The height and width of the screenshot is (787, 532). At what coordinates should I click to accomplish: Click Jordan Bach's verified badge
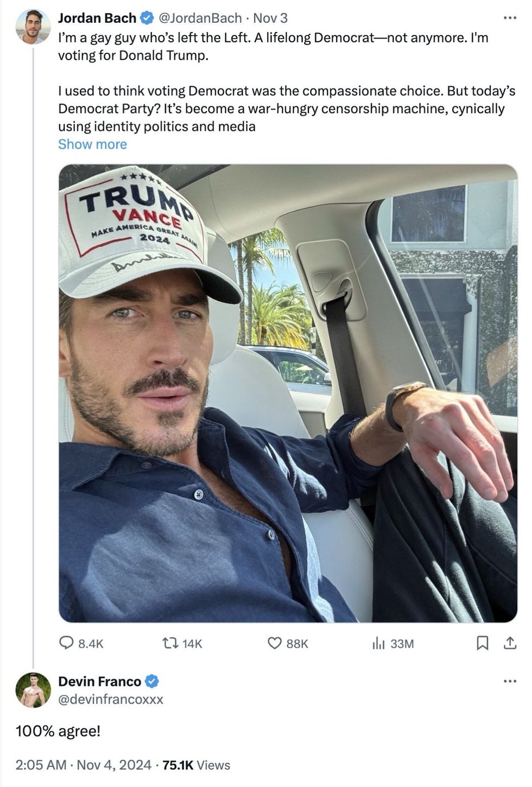(147, 18)
